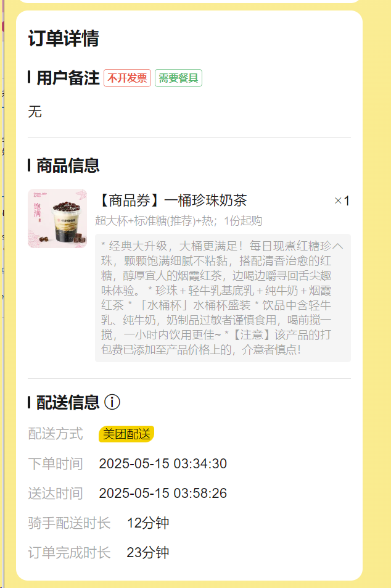Click the 无 user remark text

(35, 112)
